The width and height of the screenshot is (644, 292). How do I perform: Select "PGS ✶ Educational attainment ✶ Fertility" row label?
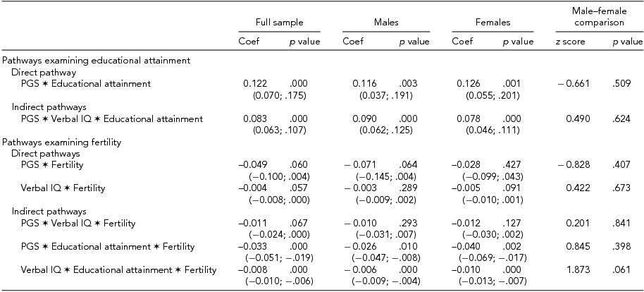pyautogui.click(x=107, y=245)
